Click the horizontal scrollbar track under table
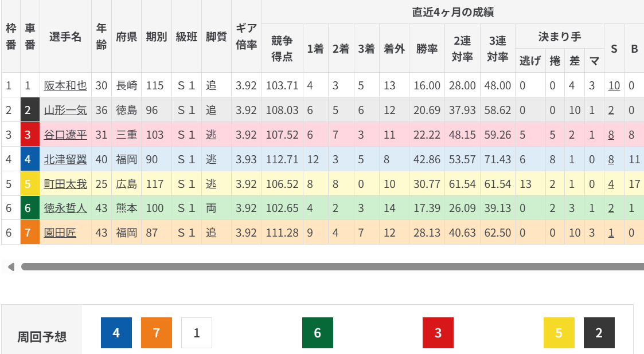644x354 pixels. (x=333, y=266)
